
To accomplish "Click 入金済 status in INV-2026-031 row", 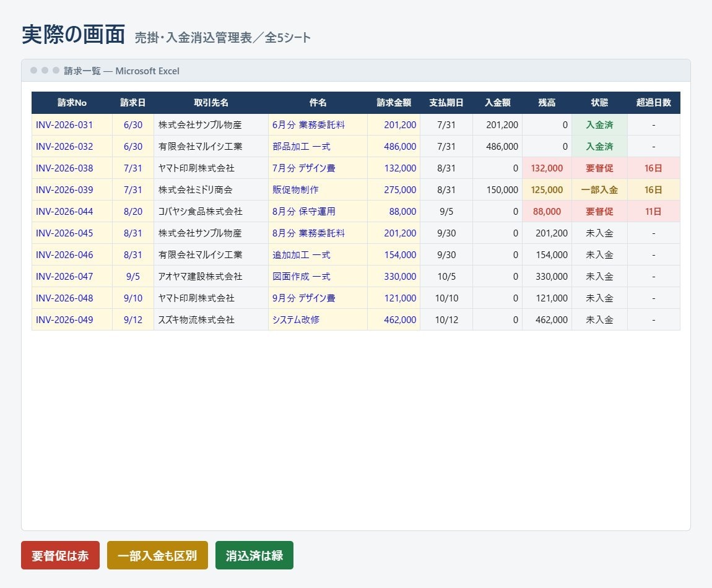I will coord(599,124).
